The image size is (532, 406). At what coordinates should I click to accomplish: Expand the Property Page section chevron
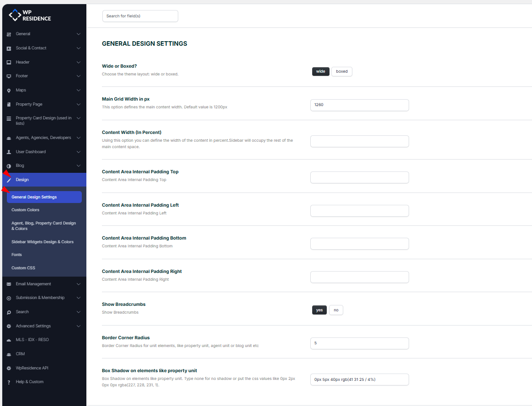(79, 104)
